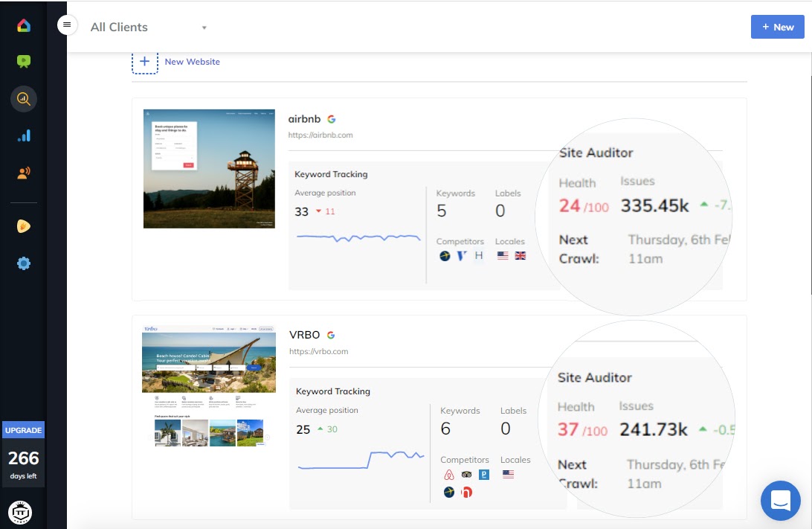812x529 pixels.
Task: Click VRBO's Keyword Tracking heading
Action: (333, 391)
